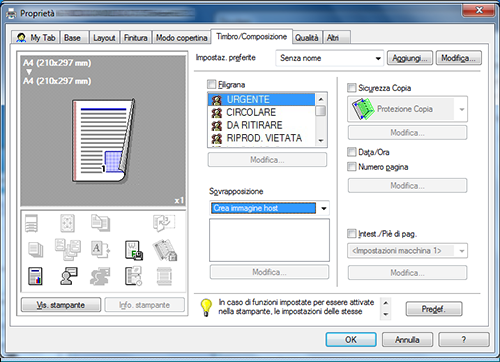Click the watermark list scroll-up arrow
This screenshot has height=362, width=500.
click(x=321, y=99)
